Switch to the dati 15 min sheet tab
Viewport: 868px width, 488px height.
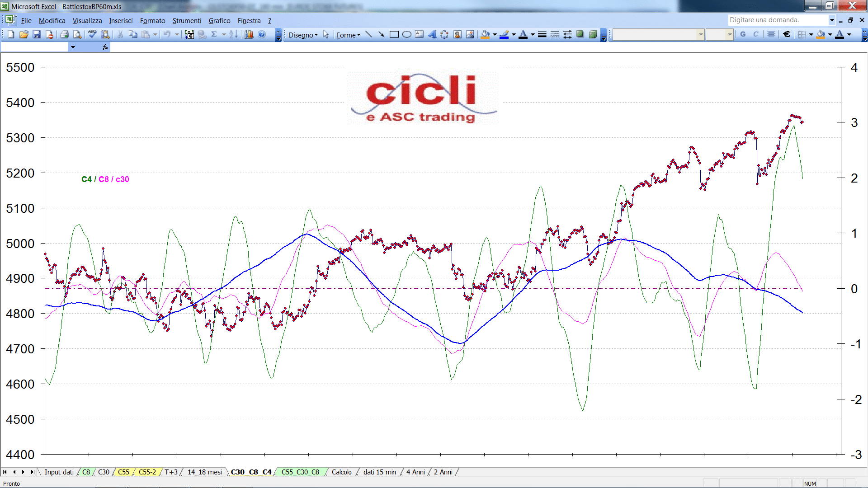point(379,472)
